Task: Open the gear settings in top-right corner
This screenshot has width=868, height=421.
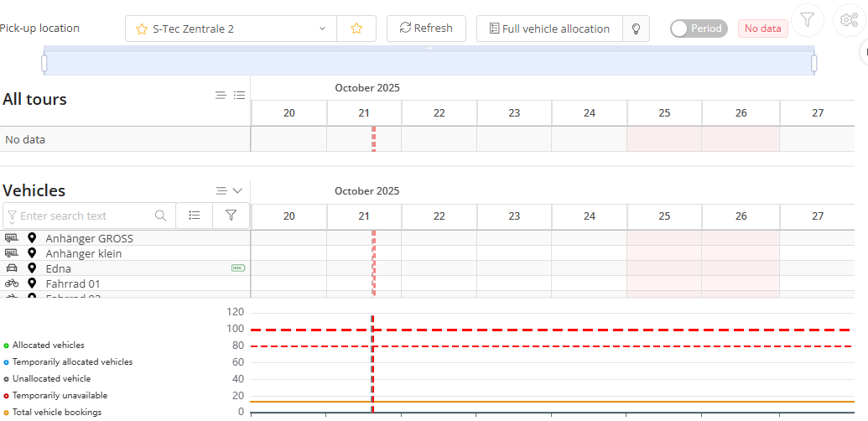Action: click(x=849, y=19)
